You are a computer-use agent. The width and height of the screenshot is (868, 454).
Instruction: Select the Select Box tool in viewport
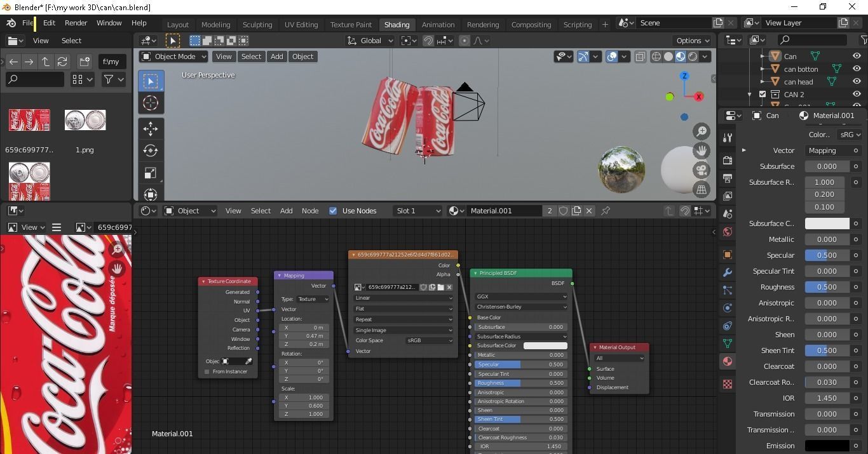pyautogui.click(x=151, y=81)
